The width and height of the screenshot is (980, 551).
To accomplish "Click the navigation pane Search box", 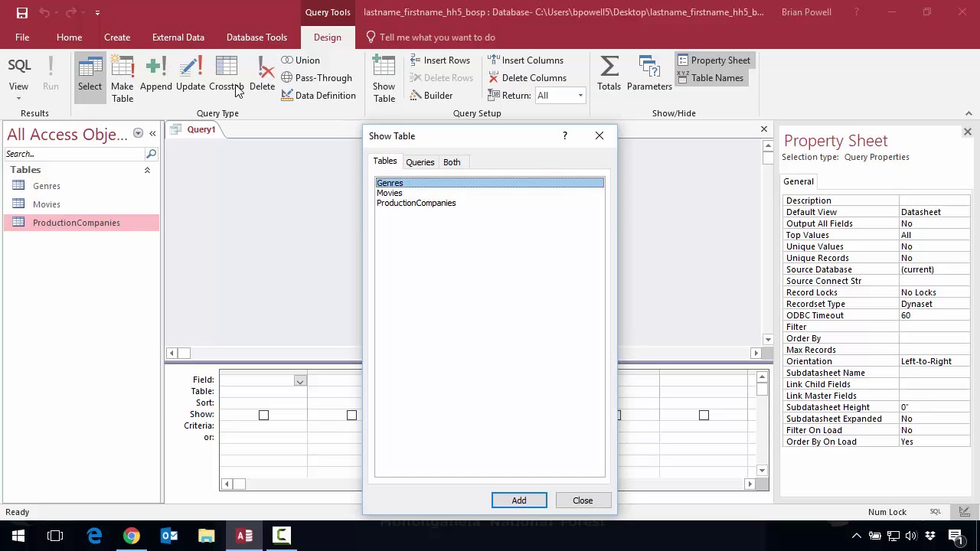I will [x=74, y=154].
